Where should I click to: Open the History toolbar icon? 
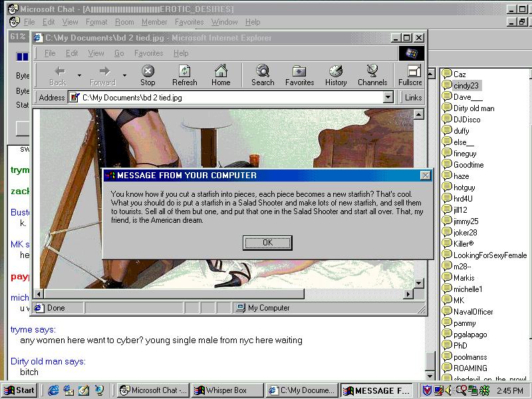(336, 71)
